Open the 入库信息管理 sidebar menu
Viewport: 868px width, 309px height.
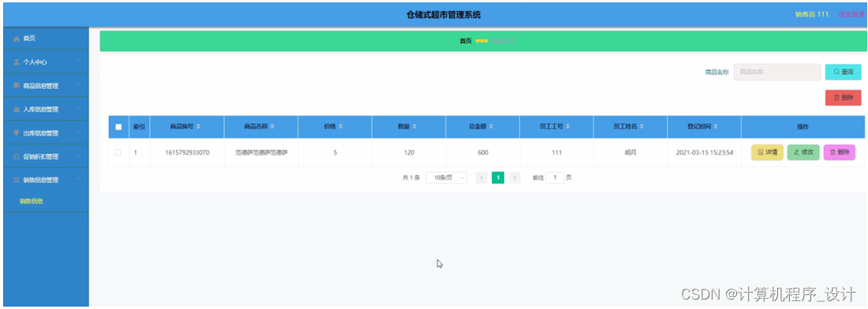pyautogui.click(x=46, y=110)
